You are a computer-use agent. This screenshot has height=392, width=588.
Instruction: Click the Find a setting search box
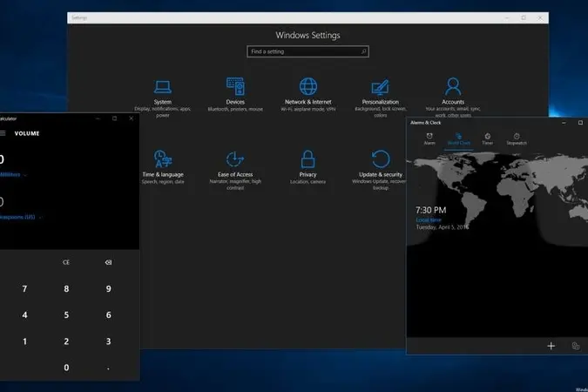pyautogui.click(x=308, y=51)
